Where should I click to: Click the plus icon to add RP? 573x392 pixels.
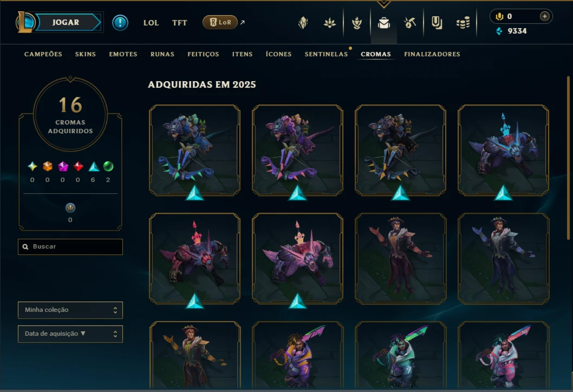point(544,16)
